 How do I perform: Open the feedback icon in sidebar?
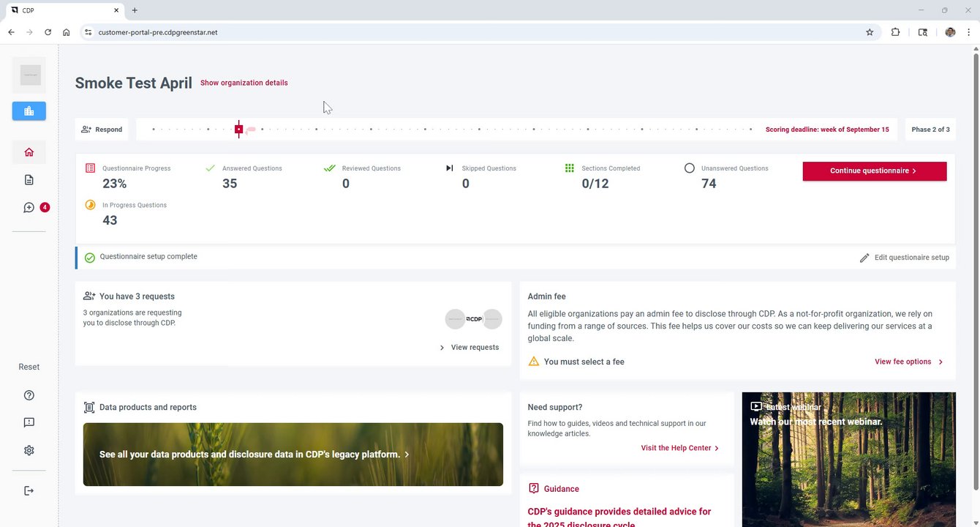point(29,423)
